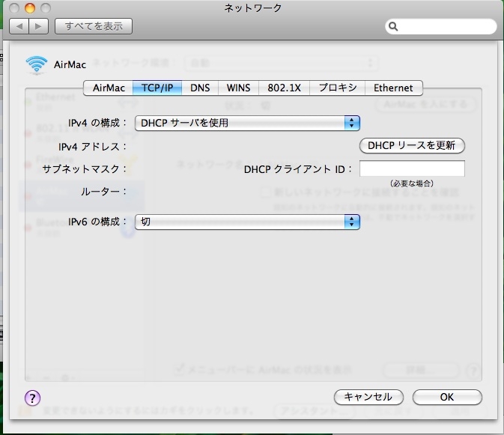Screen dimensions: 504x435
Task: Focus the DHCP クライアント ID text field
Action: coord(412,169)
